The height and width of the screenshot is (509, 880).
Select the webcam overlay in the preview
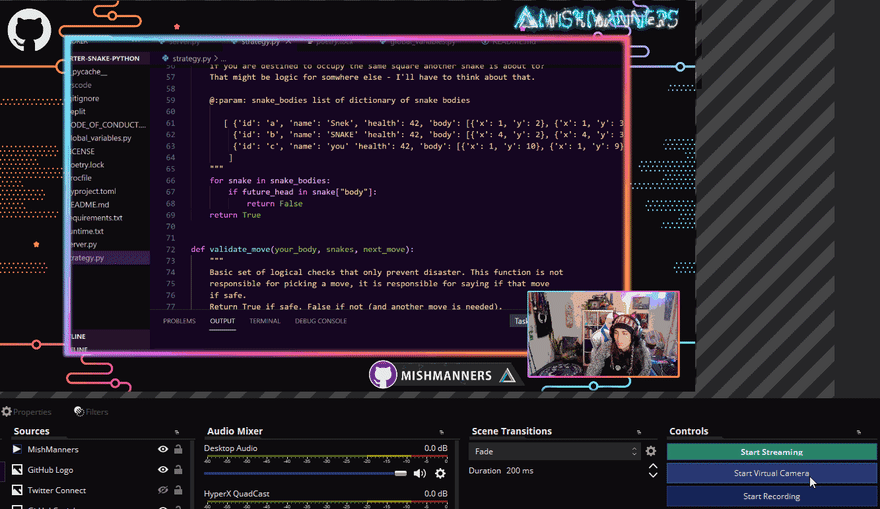click(603, 334)
